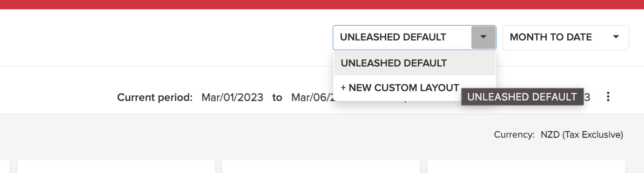Click the first full dashboard card
This screenshot has height=173, width=644.
click(x=116, y=166)
